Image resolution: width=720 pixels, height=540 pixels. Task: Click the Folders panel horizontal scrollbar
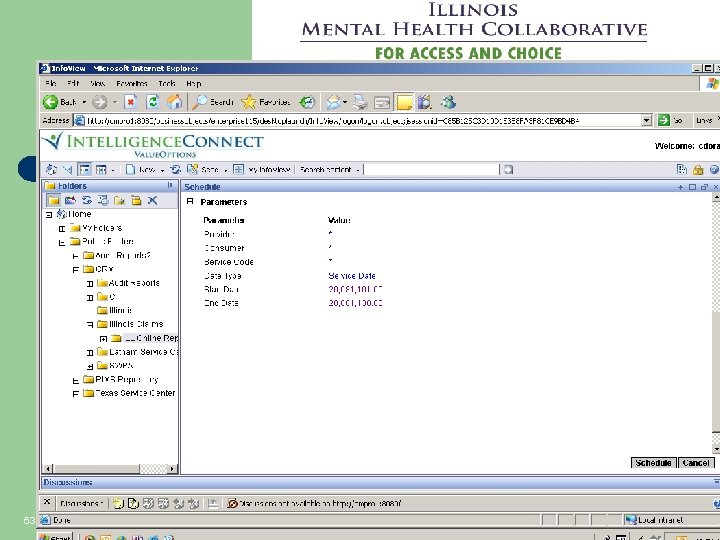tap(109, 469)
